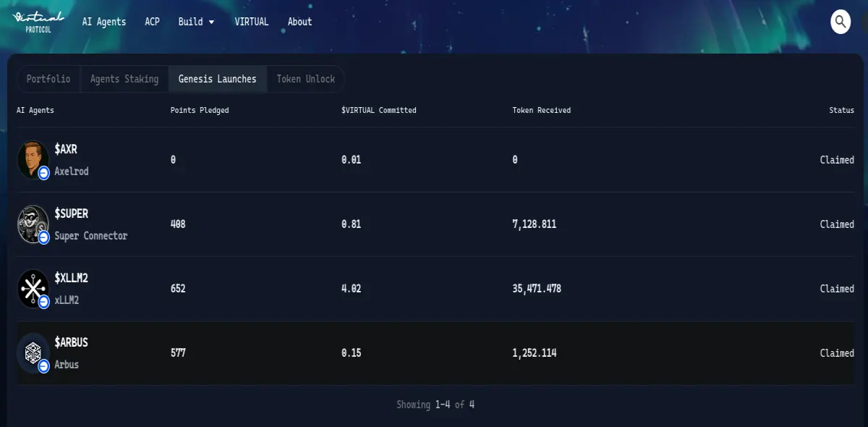Viewport: 868px width, 427px height.
Task: Click the Base chain badge on xLLM2
Action: [x=43, y=301]
